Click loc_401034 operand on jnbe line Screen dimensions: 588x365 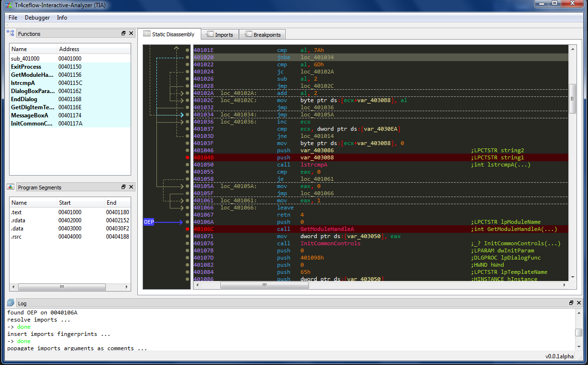pos(317,57)
